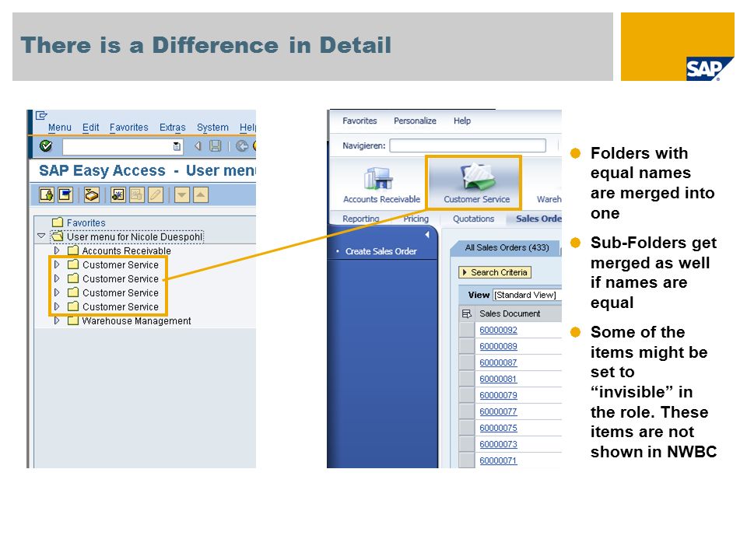The width and height of the screenshot is (747, 560).
Task: Open sales document 60000075
Action: (498, 428)
